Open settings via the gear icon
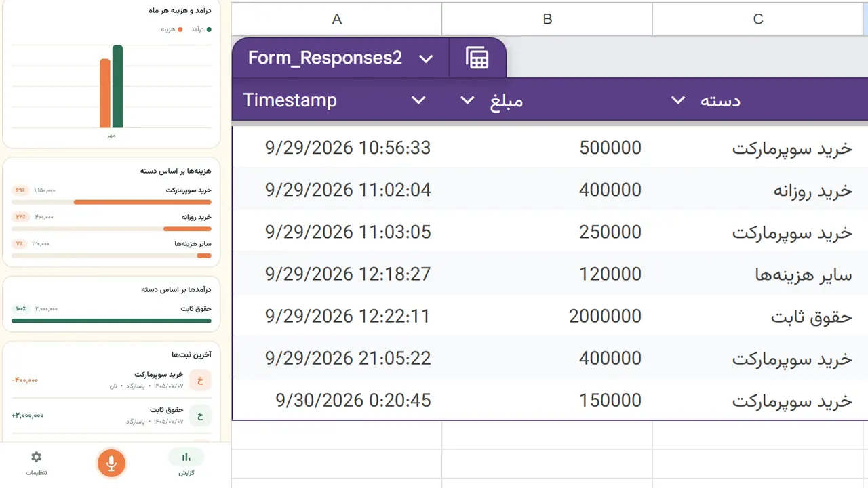868x488 pixels. pos(37,457)
